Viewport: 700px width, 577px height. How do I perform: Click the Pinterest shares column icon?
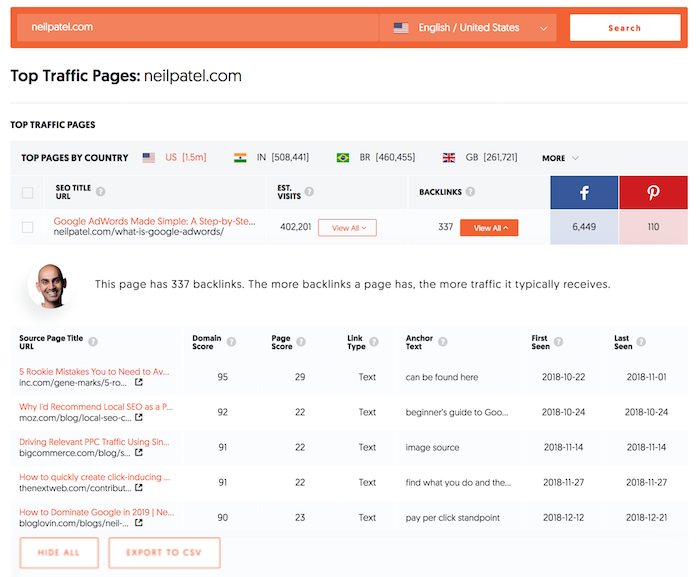pos(653,192)
